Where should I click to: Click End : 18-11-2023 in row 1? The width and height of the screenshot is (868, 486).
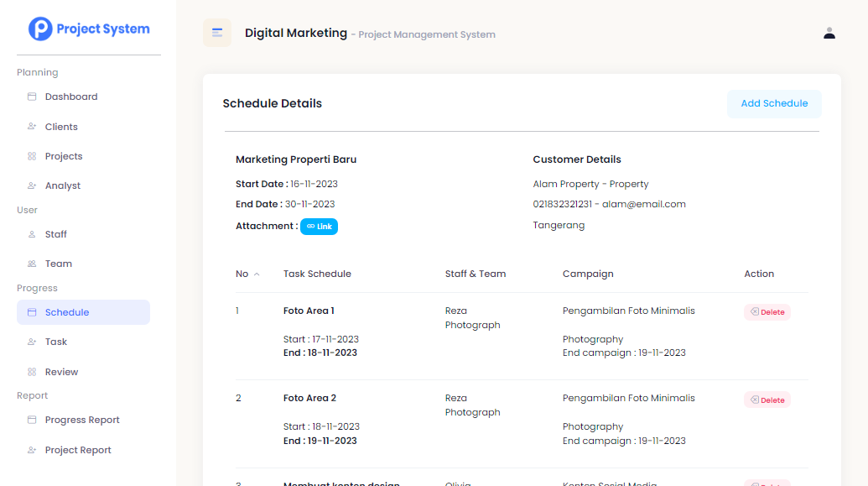320,353
